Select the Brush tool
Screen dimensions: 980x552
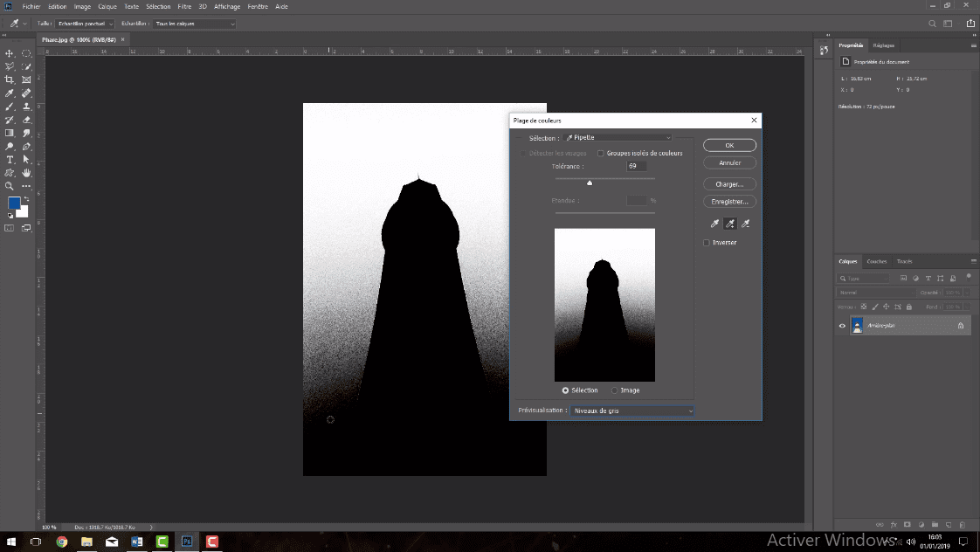point(10,107)
